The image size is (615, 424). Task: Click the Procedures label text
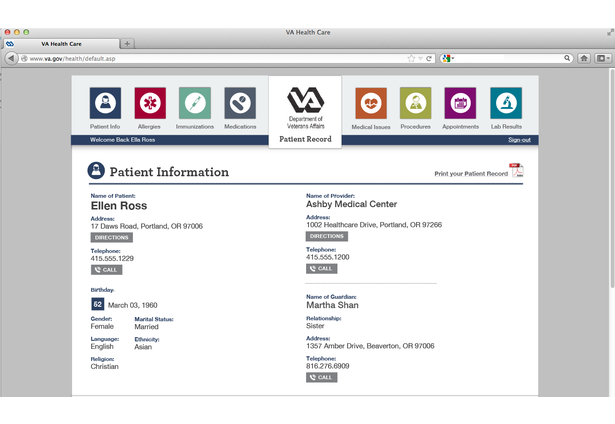(x=415, y=126)
